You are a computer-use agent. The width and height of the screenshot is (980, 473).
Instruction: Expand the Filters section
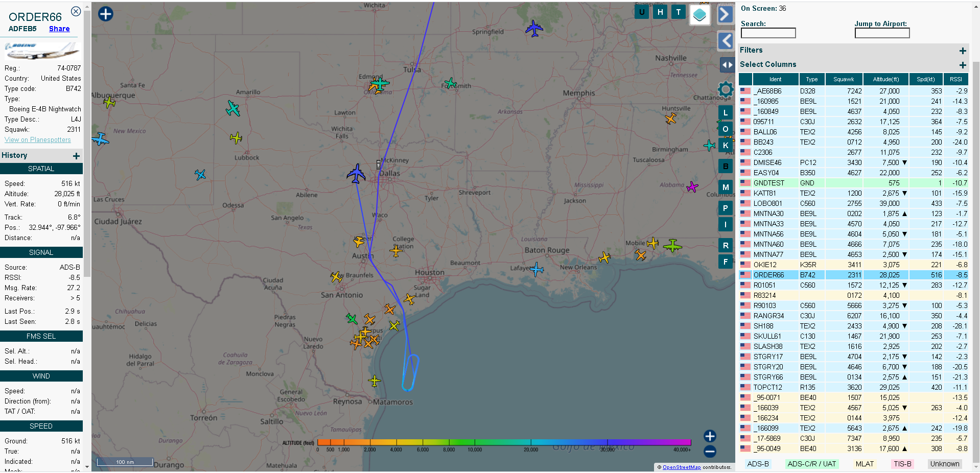pos(962,51)
